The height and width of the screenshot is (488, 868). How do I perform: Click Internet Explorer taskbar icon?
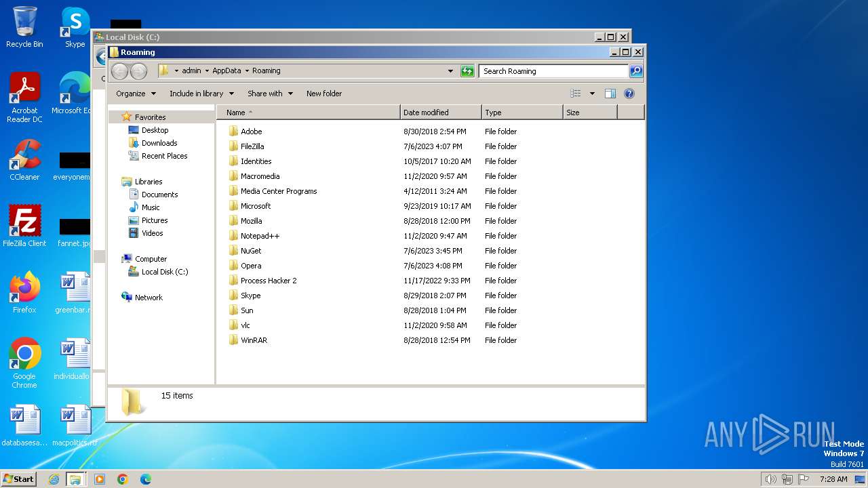[54, 479]
